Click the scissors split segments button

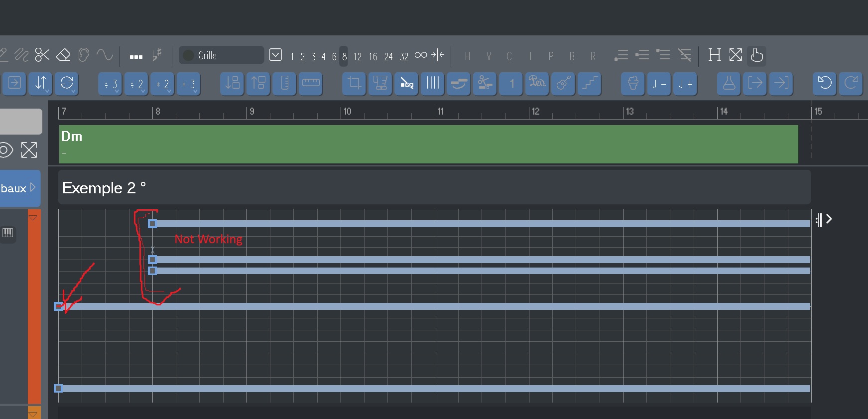[485, 83]
